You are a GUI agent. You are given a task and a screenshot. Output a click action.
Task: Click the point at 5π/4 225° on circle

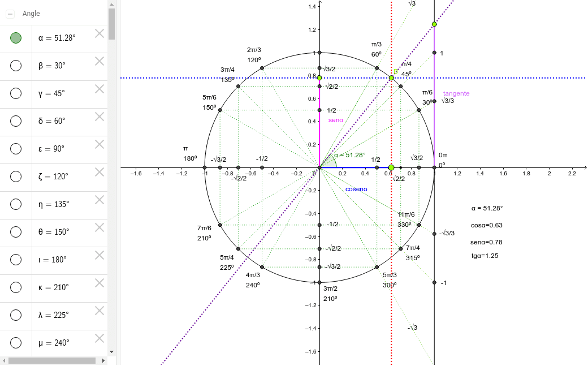[x=239, y=249]
